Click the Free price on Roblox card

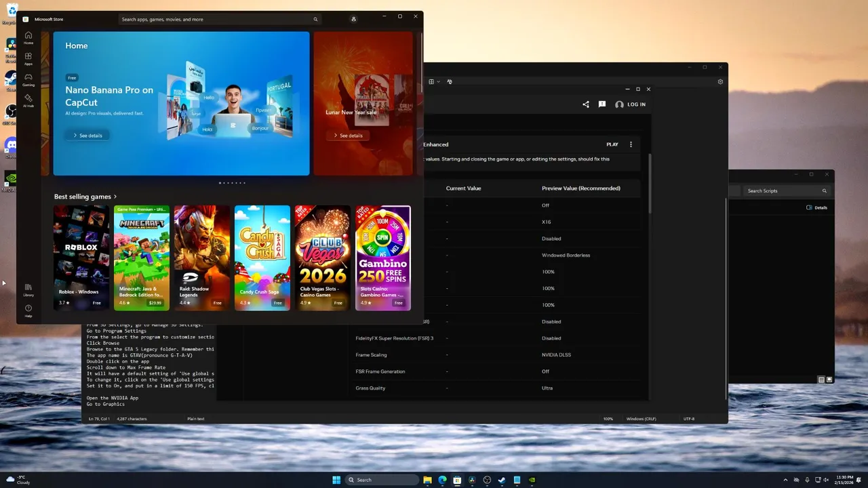pyautogui.click(x=97, y=303)
